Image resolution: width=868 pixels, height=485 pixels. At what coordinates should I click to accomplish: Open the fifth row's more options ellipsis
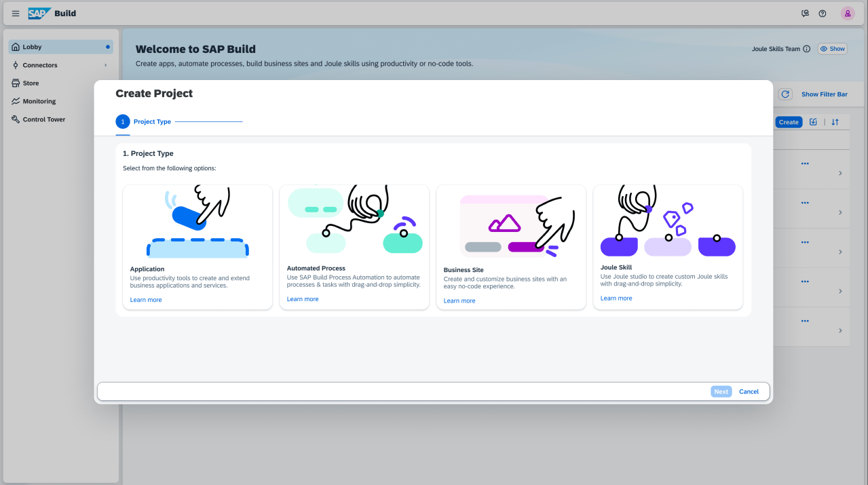click(x=805, y=321)
